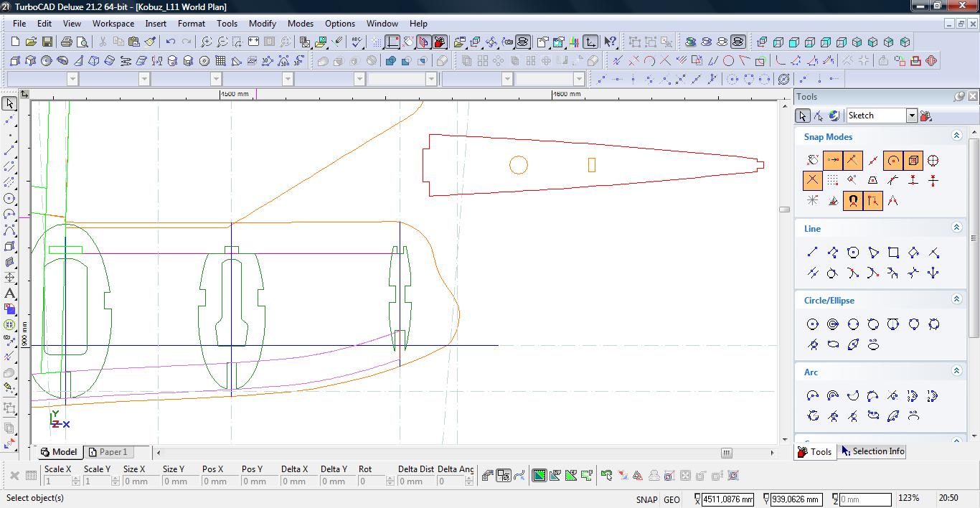Click the help pointer question-mark icon
980x508 pixels.
click(610, 42)
